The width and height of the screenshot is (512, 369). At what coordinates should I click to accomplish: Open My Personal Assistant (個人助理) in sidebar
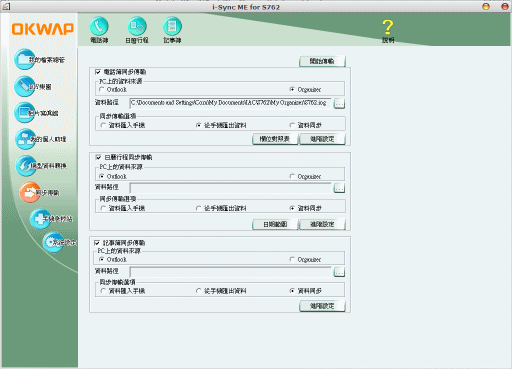click(41, 139)
